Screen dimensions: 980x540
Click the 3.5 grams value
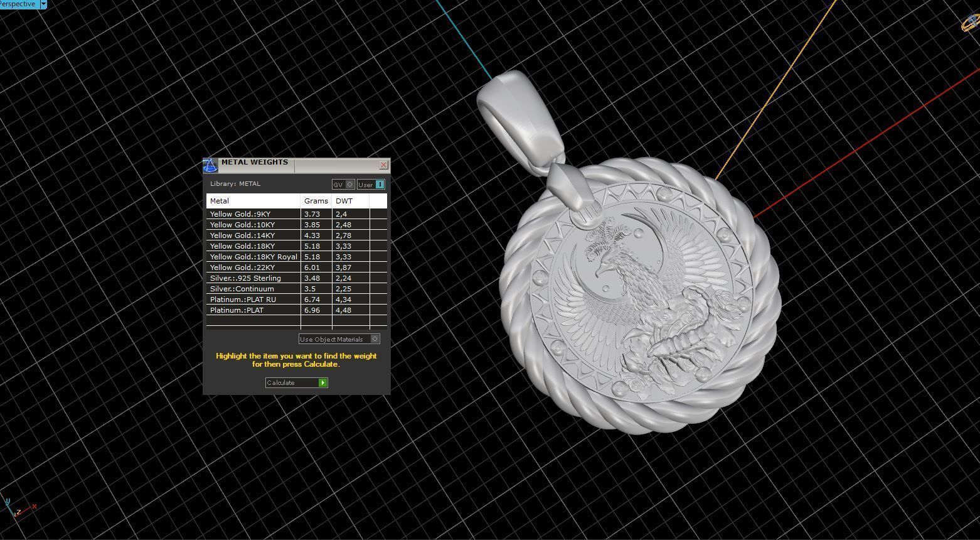(310, 289)
